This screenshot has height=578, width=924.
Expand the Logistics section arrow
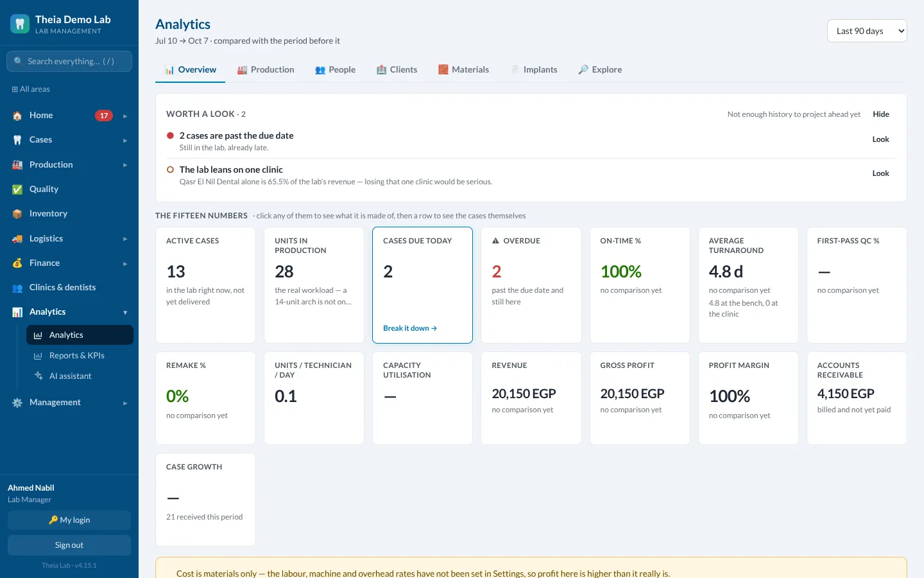pos(125,239)
